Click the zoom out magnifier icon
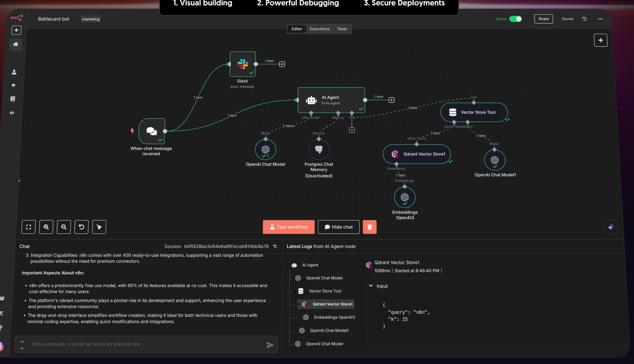This screenshot has height=364, width=634. pyautogui.click(x=64, y=227)
